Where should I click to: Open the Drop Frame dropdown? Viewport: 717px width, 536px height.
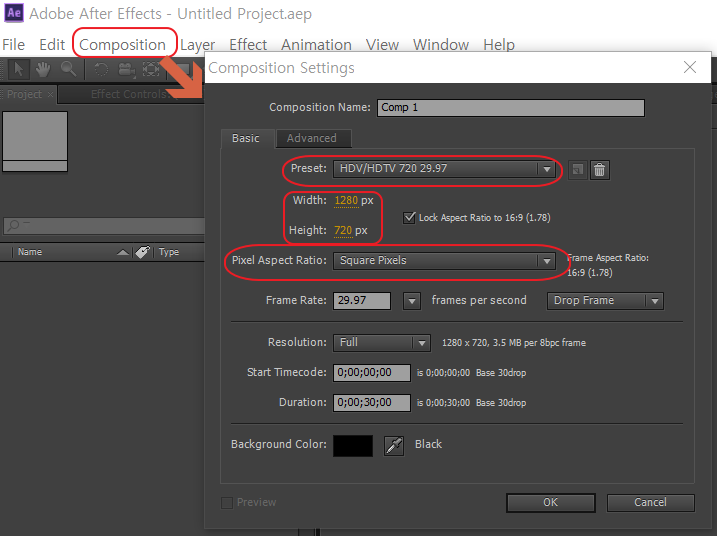(605, 301)
